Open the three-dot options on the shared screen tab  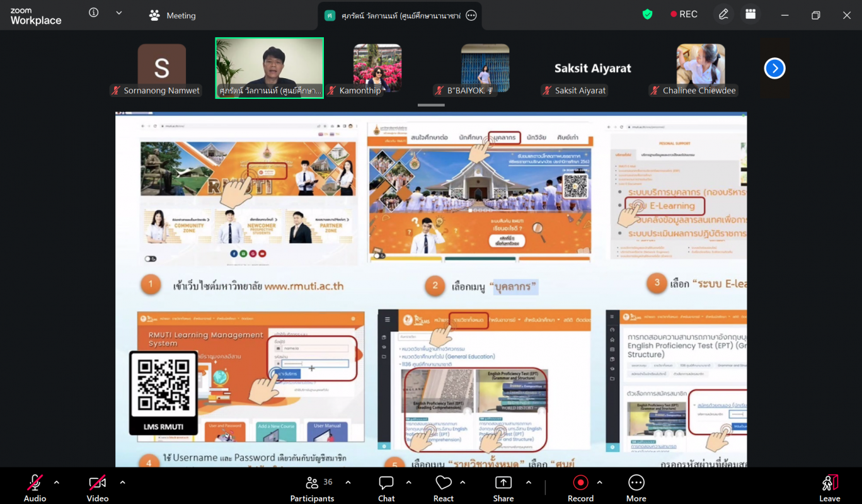(x=471, y=15)
